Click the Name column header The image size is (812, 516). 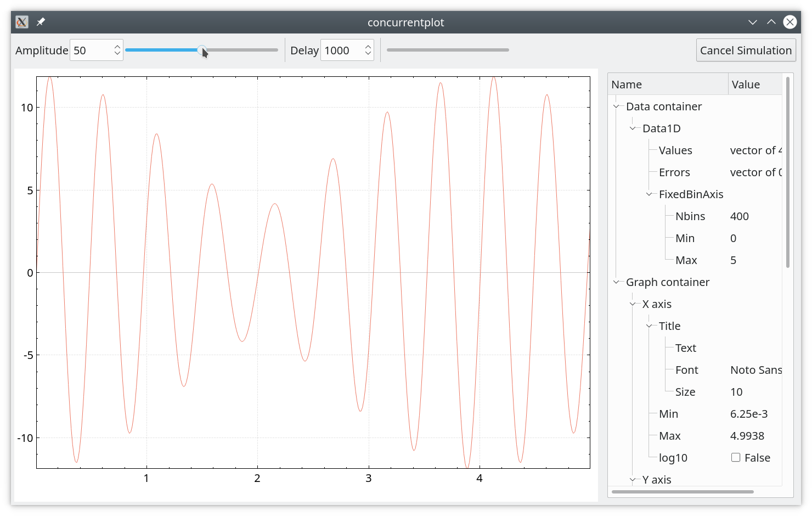tap(668, 84)
